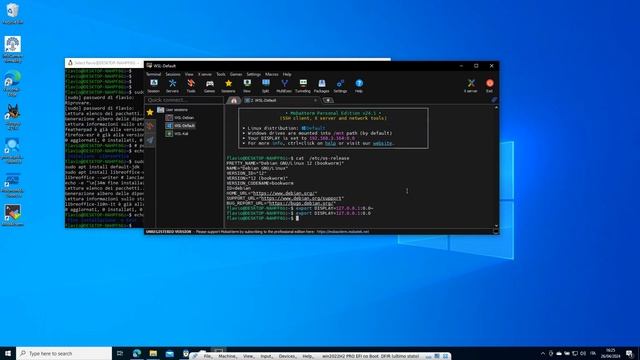Open the Help menu in MobaXterm
Image resolution: width=640 pixels, height=360 pixels.
coord(287,74)
